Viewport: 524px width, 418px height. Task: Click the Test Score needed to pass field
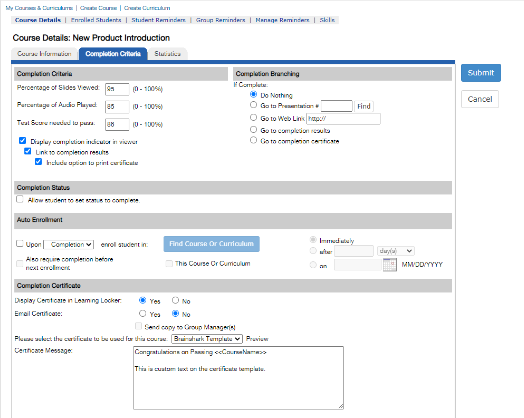[117, 124]
